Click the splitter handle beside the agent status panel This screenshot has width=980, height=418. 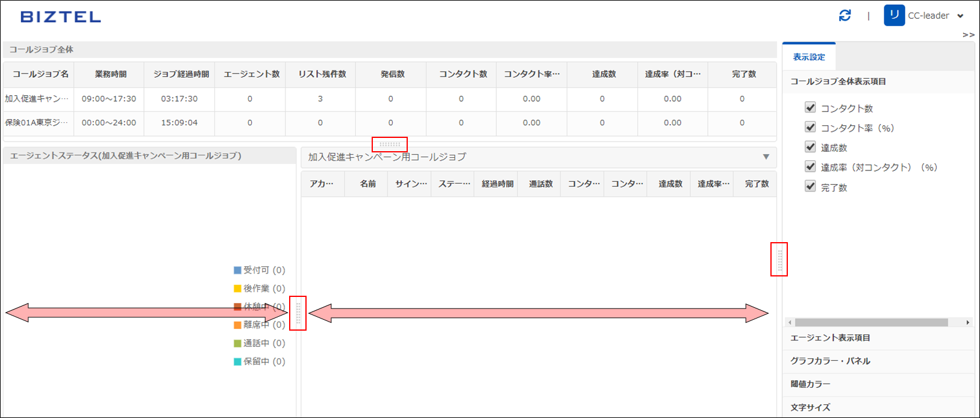pyautogui.click(x=298, y=313)
